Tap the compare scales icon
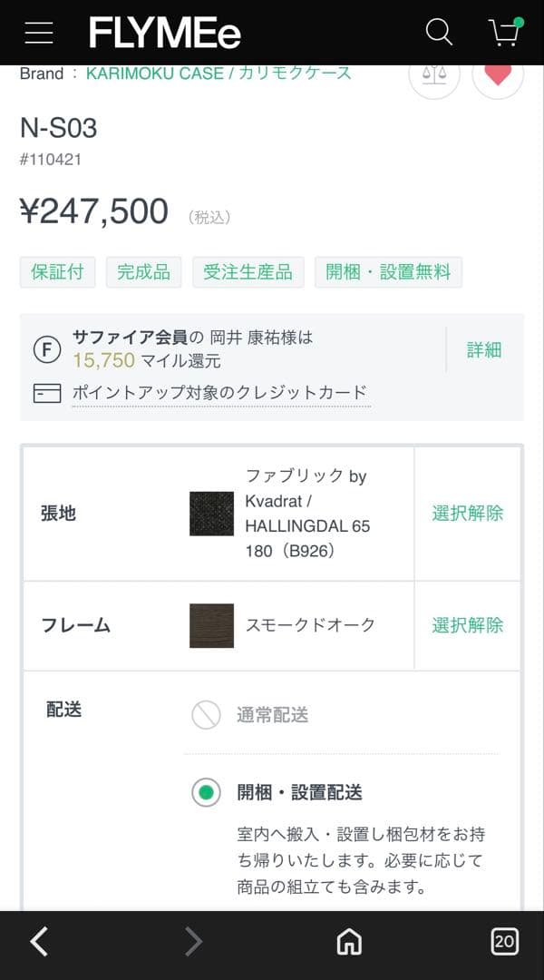Viewport: 544px width, 980px height. [434, 74]
